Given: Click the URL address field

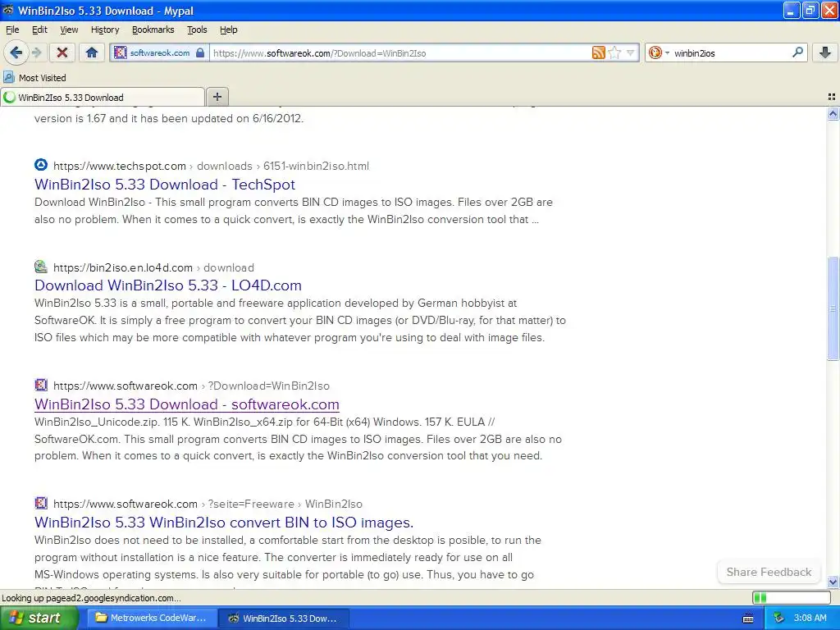Looking at the screenshot, I should click(x=400, y=52).
